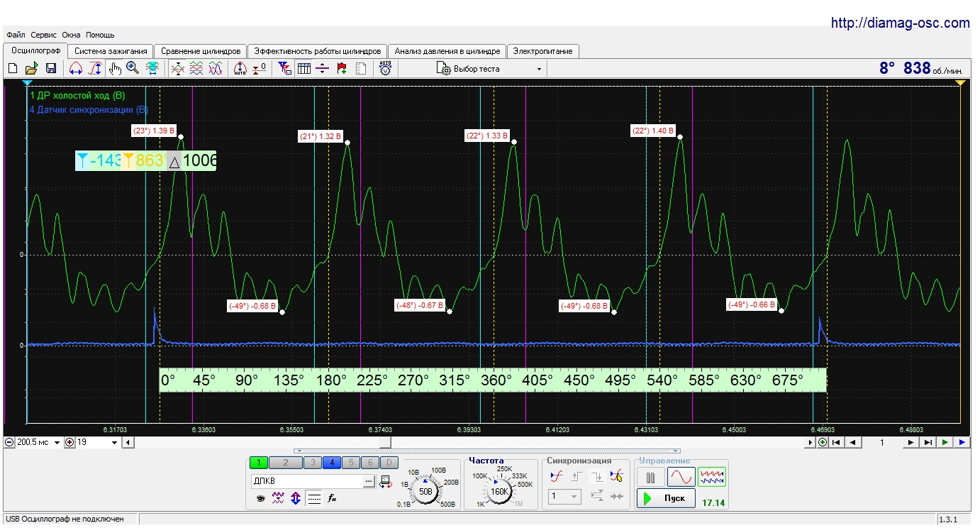Open the Сервис menu

(44, 35)
